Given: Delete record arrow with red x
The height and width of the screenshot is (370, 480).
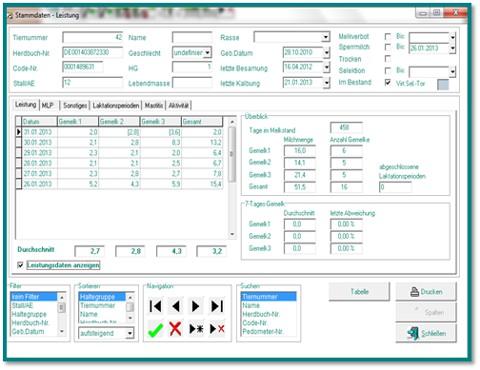Looking at the screenshot, I should coord(217,329).
